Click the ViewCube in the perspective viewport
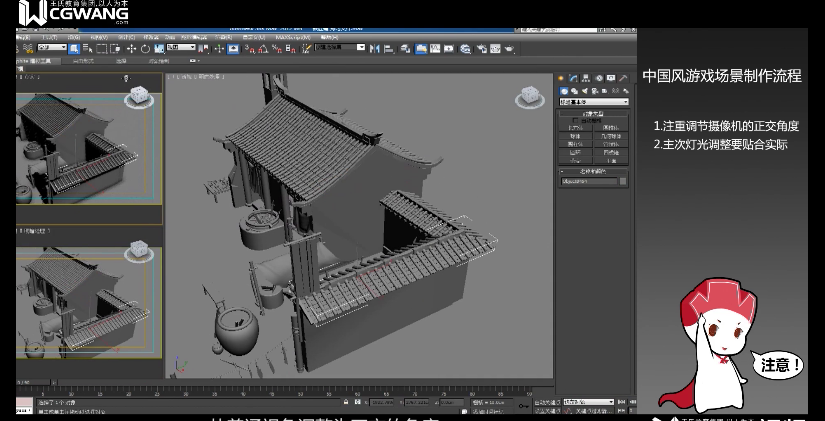825x421 pixels. point(529,97)
